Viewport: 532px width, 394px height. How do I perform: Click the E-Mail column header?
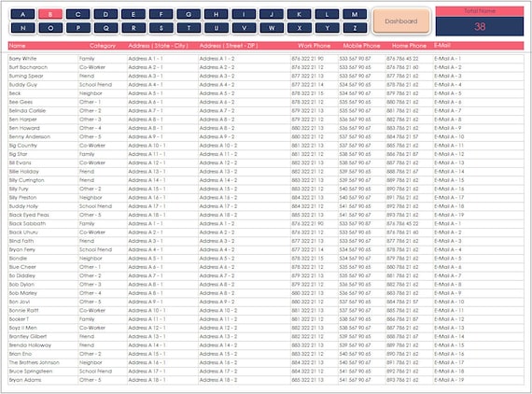click(442, 46)
